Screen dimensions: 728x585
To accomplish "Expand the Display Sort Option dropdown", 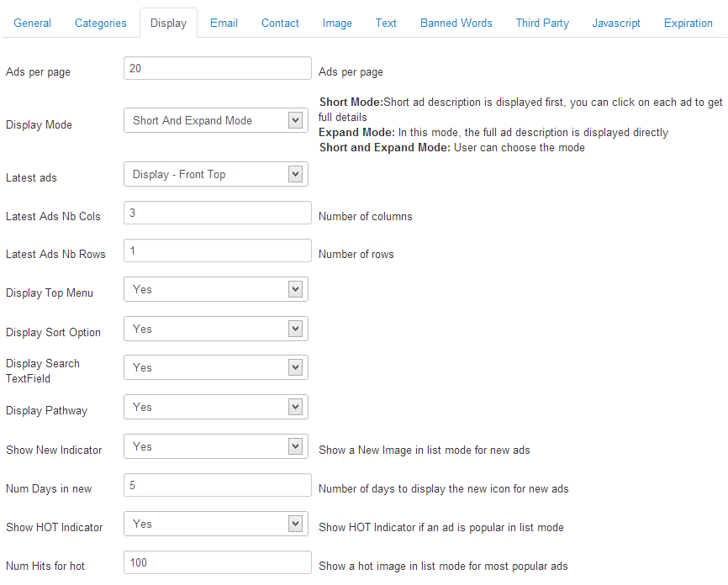I will 216,329.
